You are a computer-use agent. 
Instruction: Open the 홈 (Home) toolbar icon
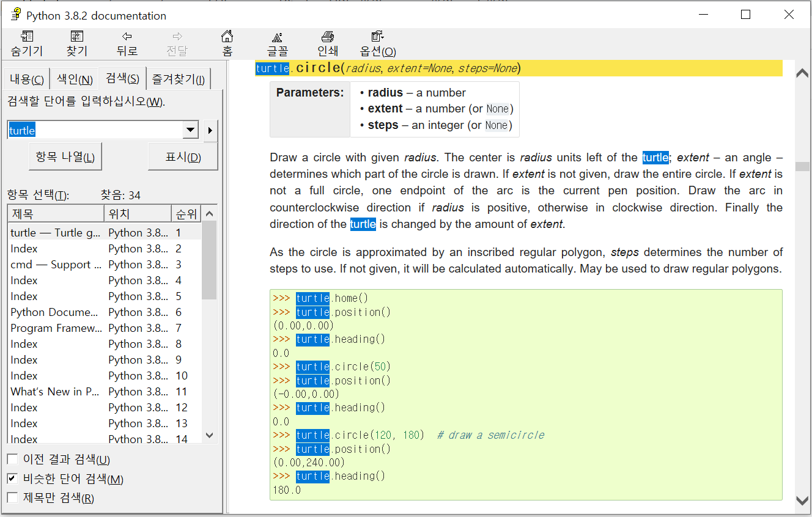227,43
